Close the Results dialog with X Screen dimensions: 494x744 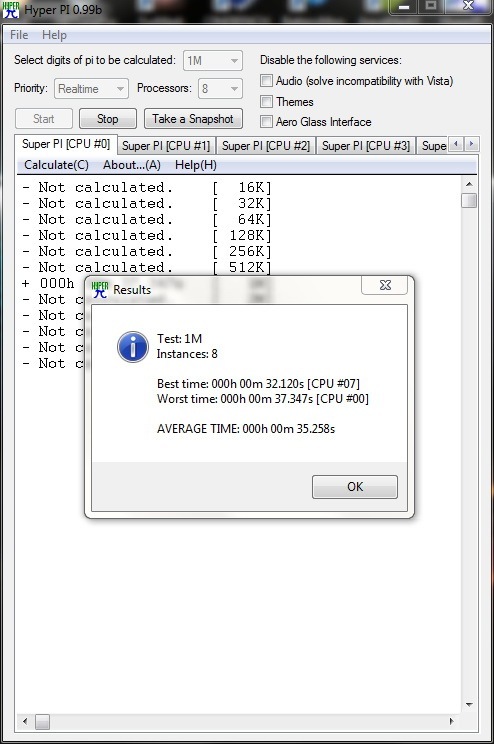point(385,285)
